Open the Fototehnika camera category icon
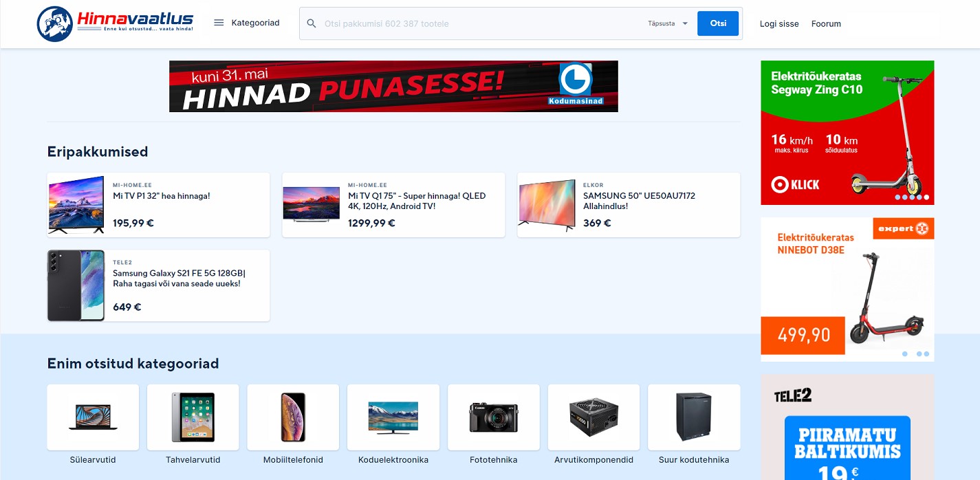The image size is (980, 480). [494, 417]
